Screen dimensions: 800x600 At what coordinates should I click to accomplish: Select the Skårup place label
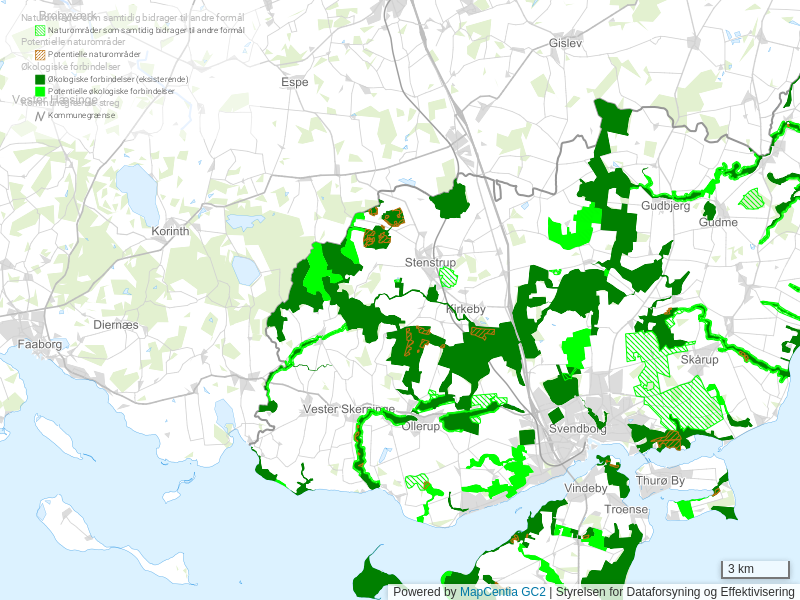699,359
